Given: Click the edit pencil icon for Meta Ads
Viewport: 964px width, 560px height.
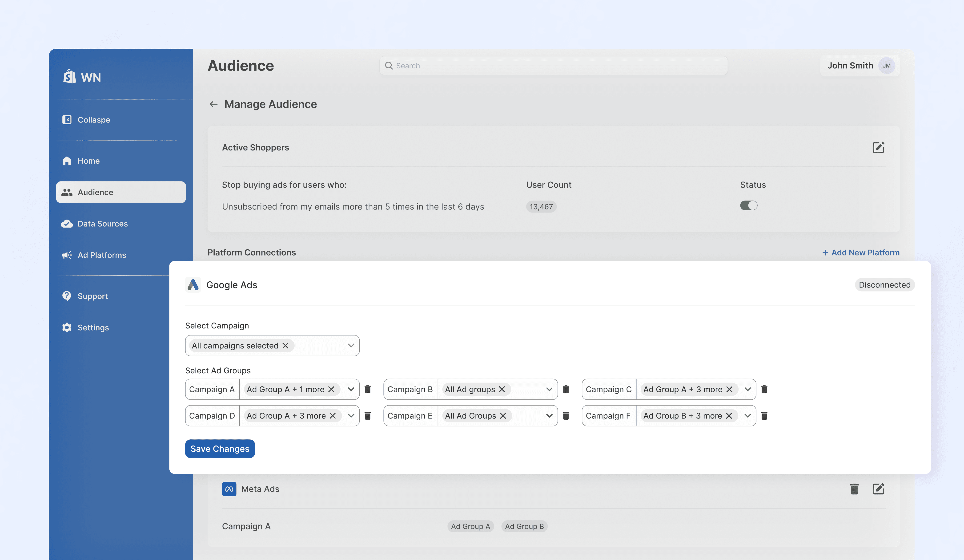Looking at the screenshot, I should tap(879, 489).
